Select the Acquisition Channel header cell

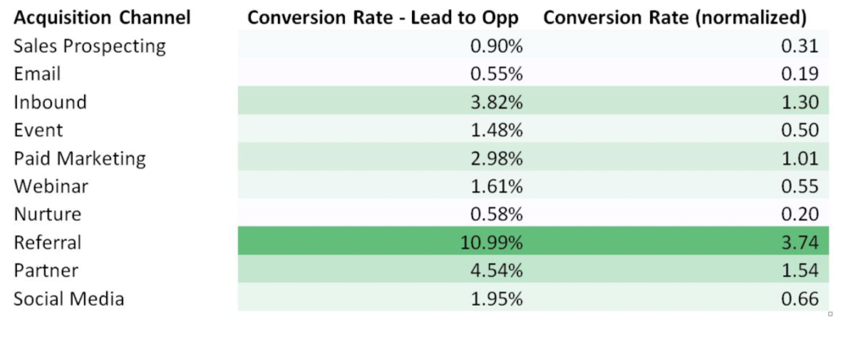[102, 18]
